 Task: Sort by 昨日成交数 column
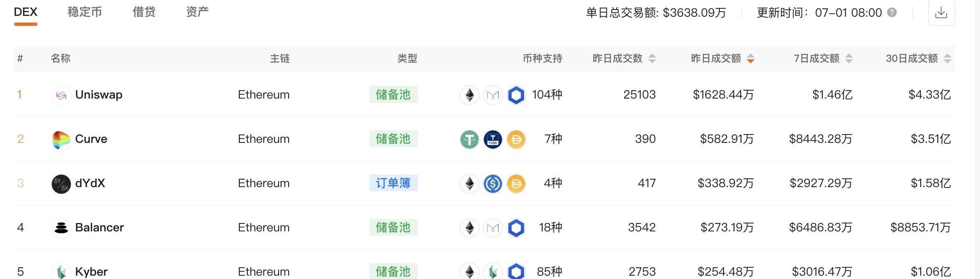tap(624, 58)
